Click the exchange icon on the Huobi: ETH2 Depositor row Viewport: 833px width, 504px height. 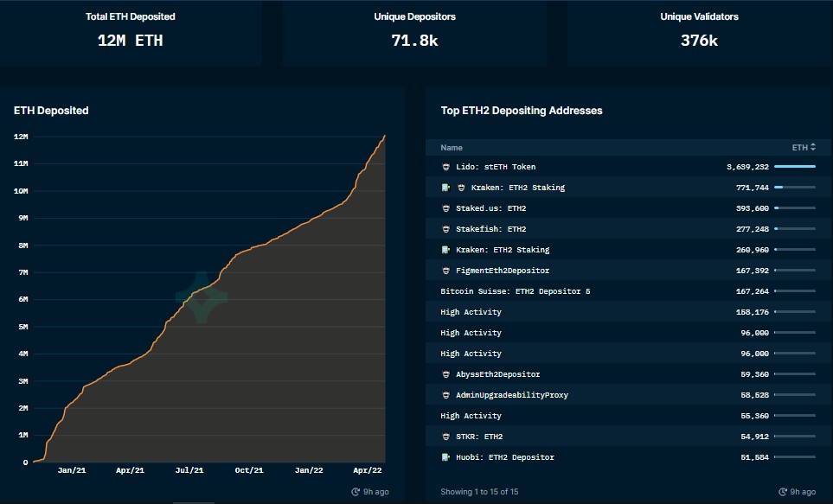(x=445, y=457)
